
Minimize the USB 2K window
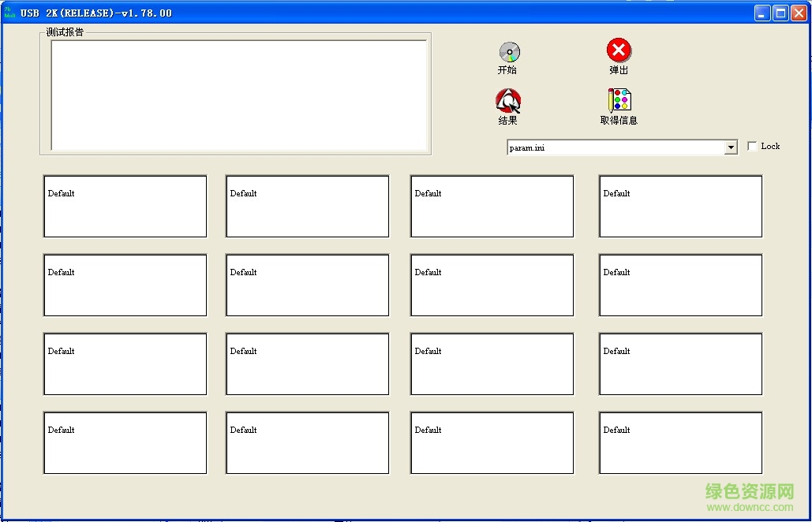pos(762,13)
